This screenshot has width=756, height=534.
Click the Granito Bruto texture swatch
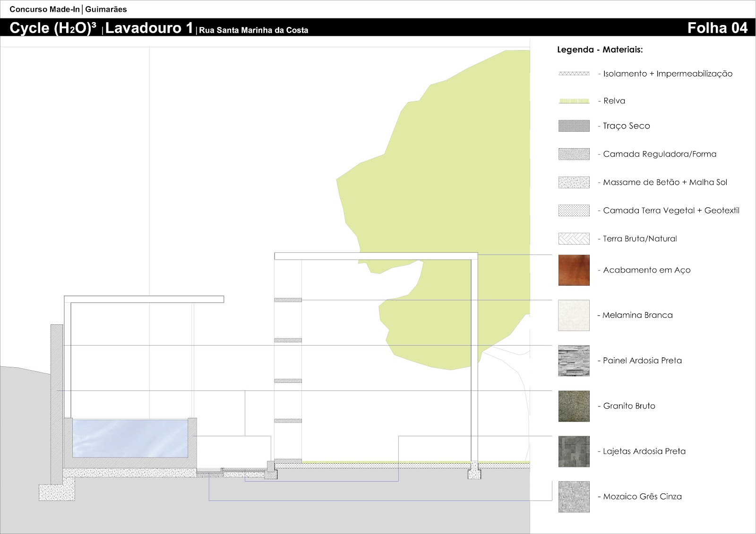pos(574,406)
